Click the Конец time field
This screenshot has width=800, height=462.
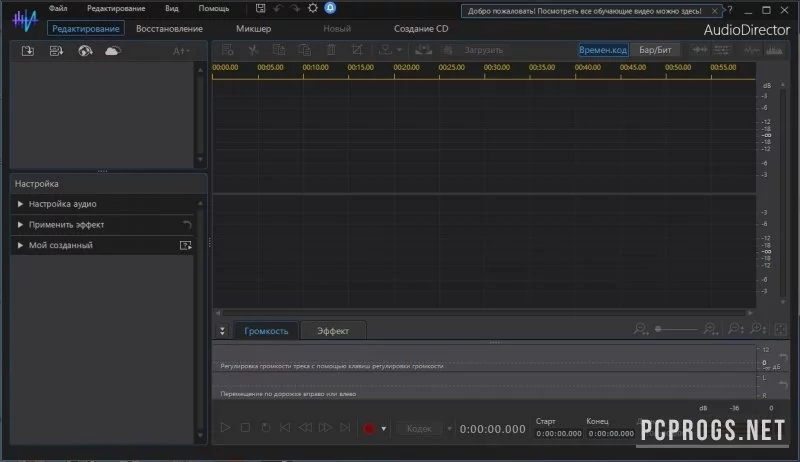pyautogui.click(x=611, y=433)
